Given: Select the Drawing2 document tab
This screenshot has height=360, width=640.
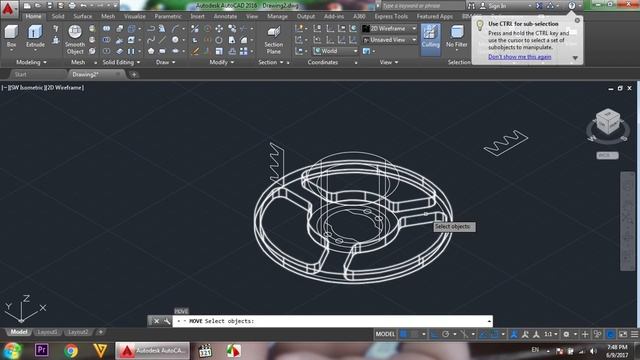Looking at the screenshot, I should coord(96,74).
